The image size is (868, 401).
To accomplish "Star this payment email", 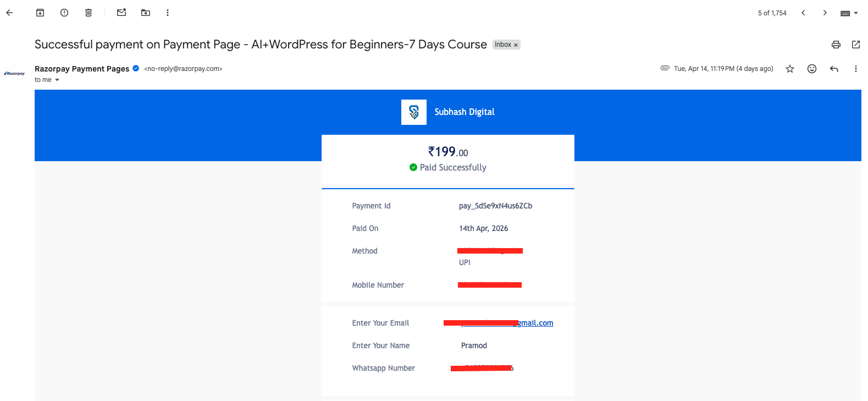I will point(790,69).
